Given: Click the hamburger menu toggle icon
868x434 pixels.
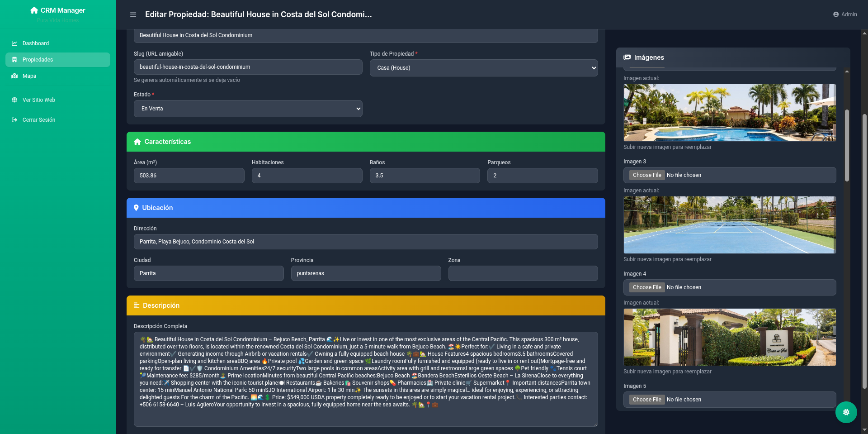Looking at the screenshot, I should [133, 14].
